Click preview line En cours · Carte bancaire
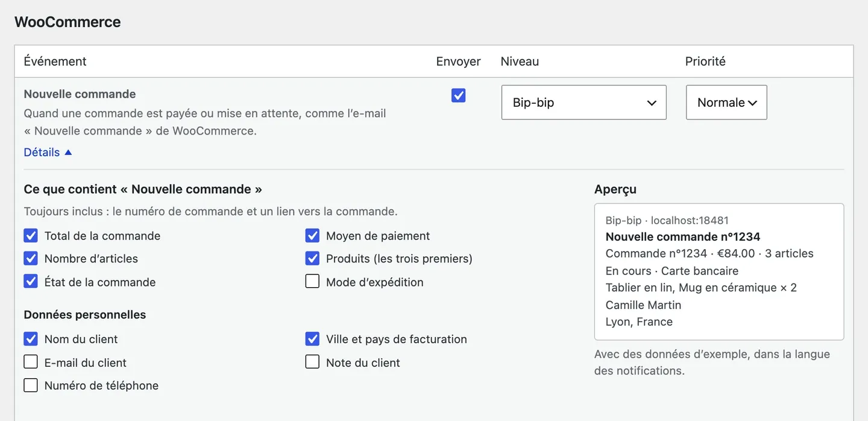The height and width of the screenshot is (421, 868). pos(672,271)
